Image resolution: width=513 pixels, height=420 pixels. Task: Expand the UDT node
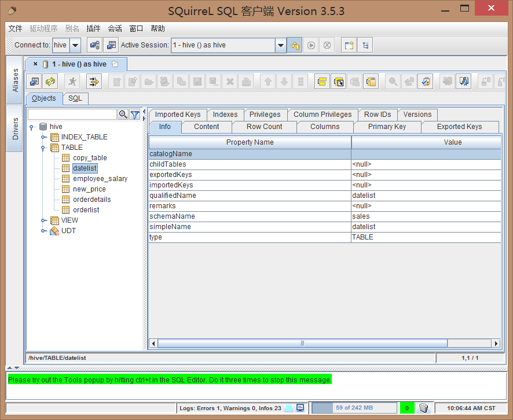(43, 231)
